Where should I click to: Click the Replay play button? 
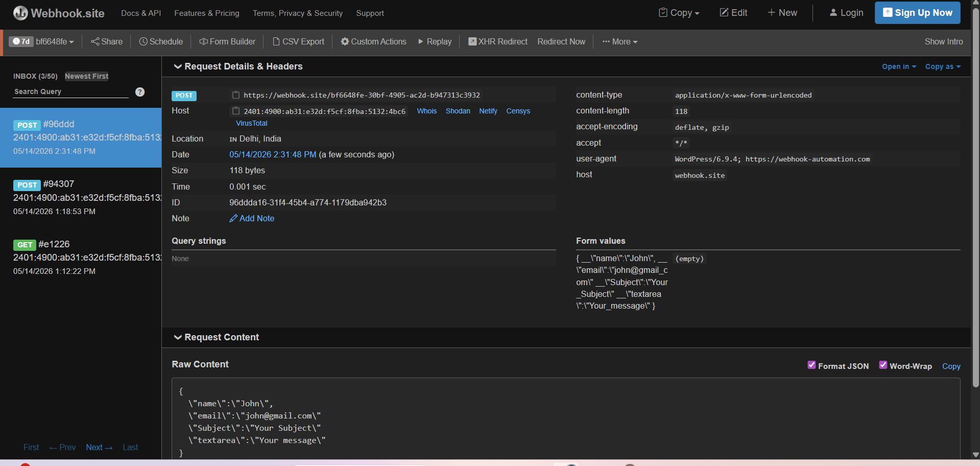435,42
